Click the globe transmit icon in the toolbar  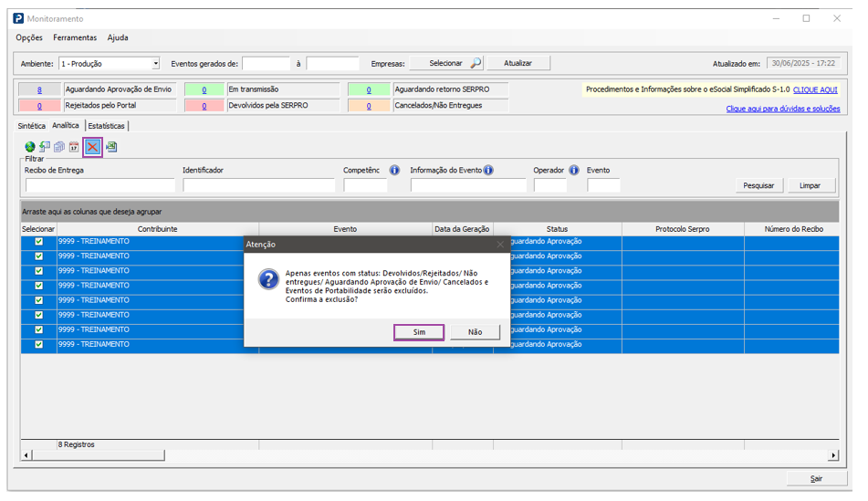[x=30, y=147]
